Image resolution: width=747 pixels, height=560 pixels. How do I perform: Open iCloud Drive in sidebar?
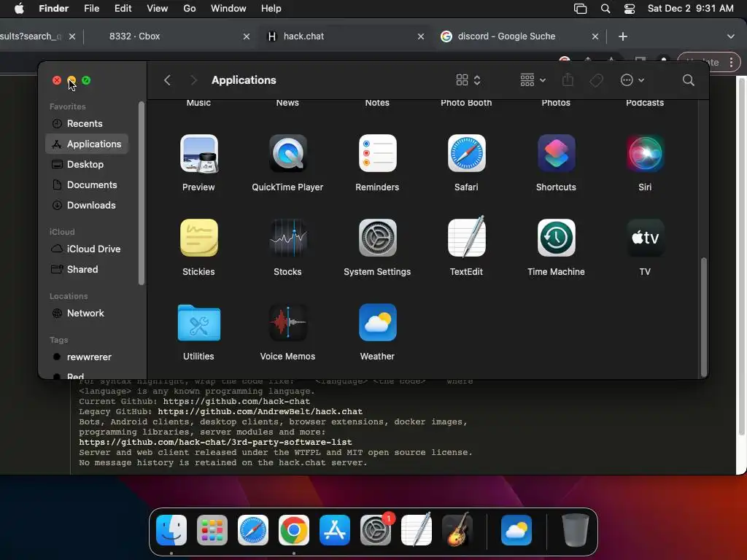(87, 249)
